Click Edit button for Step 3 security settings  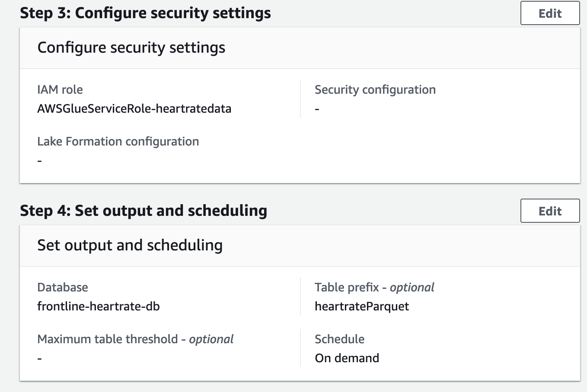click(x=550, y=13)
